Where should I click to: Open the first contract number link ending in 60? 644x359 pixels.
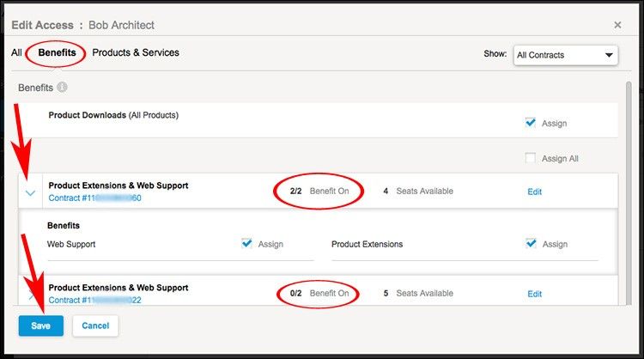(x=94, y=198)
